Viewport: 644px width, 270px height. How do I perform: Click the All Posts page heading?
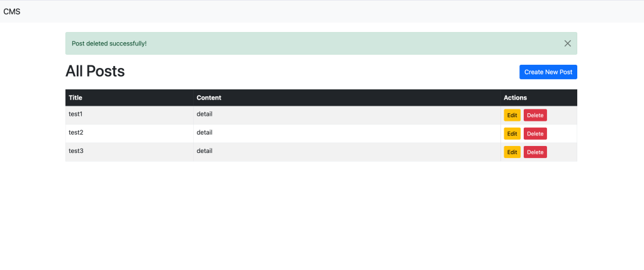click(x=95, y=72)
